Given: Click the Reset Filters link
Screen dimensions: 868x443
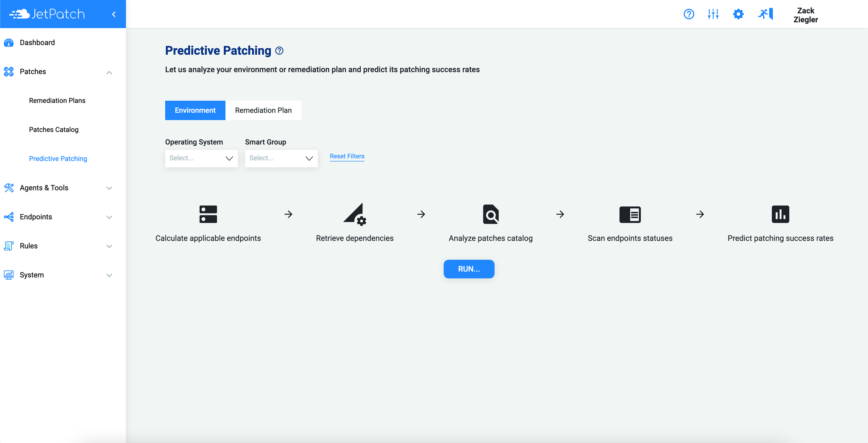Looking at the screenshot, I should click(x=347, y=156).
